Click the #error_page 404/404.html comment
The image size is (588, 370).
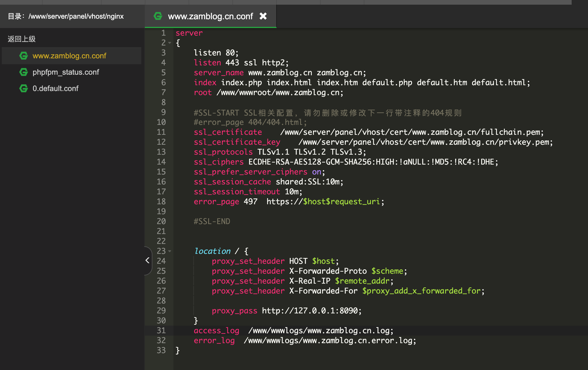pyautogui.click(x=250, y=122)
